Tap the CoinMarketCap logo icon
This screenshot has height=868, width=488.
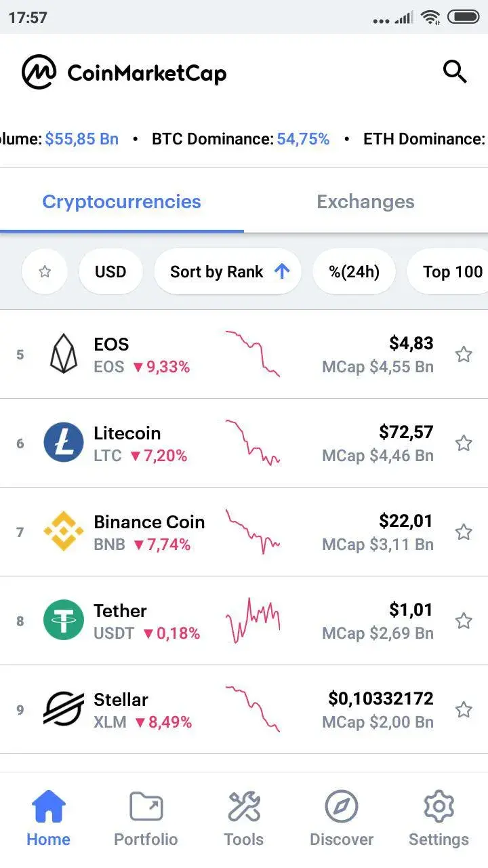pyautogui.click(x=39, y=72)
